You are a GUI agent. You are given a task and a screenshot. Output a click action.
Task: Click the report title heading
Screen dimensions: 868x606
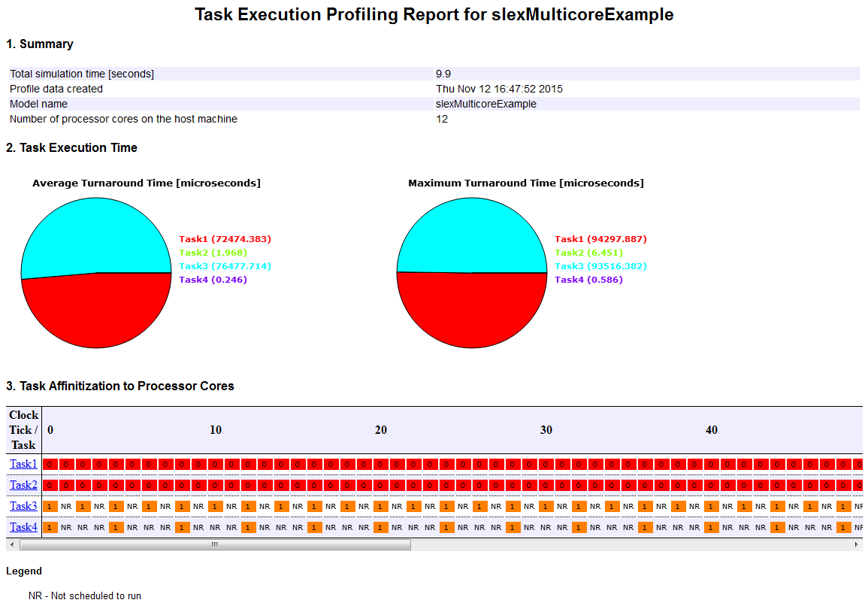[x=434, y=14]
